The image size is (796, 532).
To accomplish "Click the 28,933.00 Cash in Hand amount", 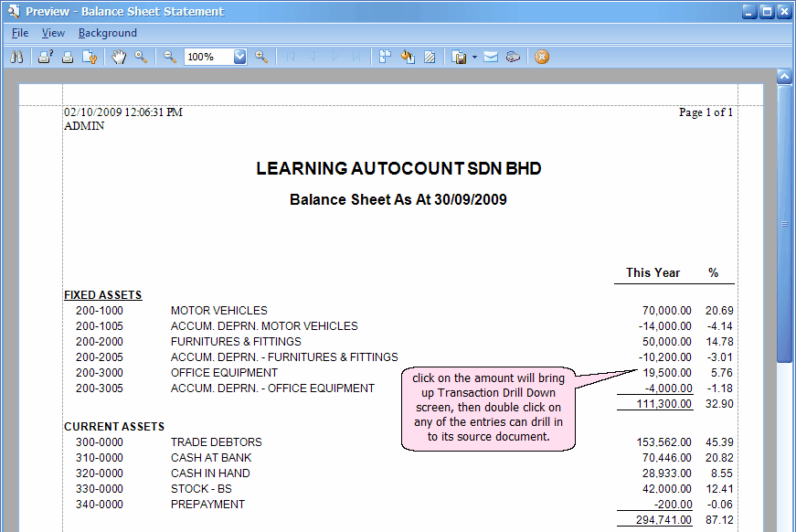I will 666,473.
